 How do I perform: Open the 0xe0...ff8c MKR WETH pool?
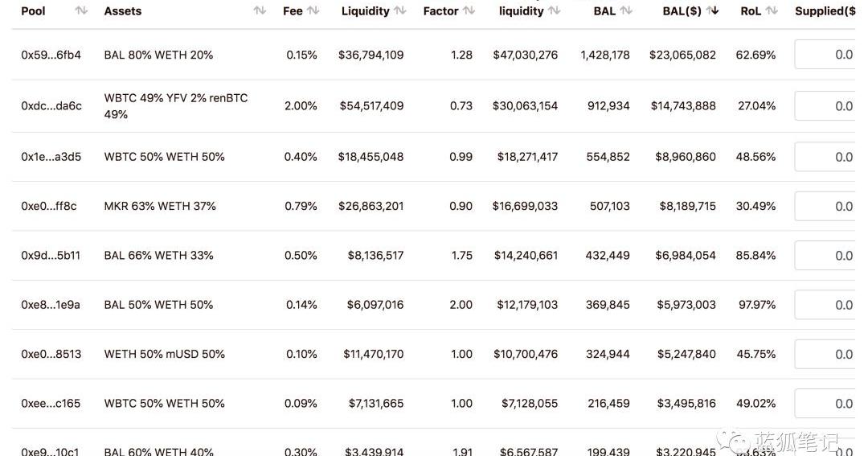48,207
